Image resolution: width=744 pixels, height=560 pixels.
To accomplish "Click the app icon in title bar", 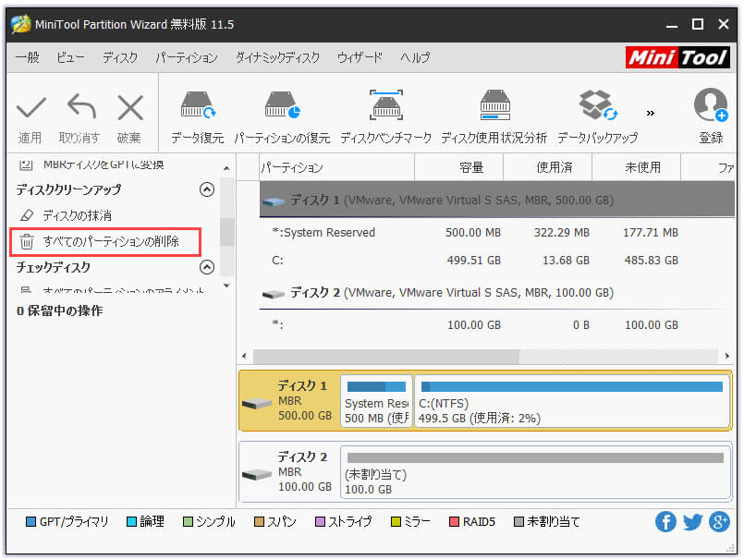I will [x=21, y=24].
